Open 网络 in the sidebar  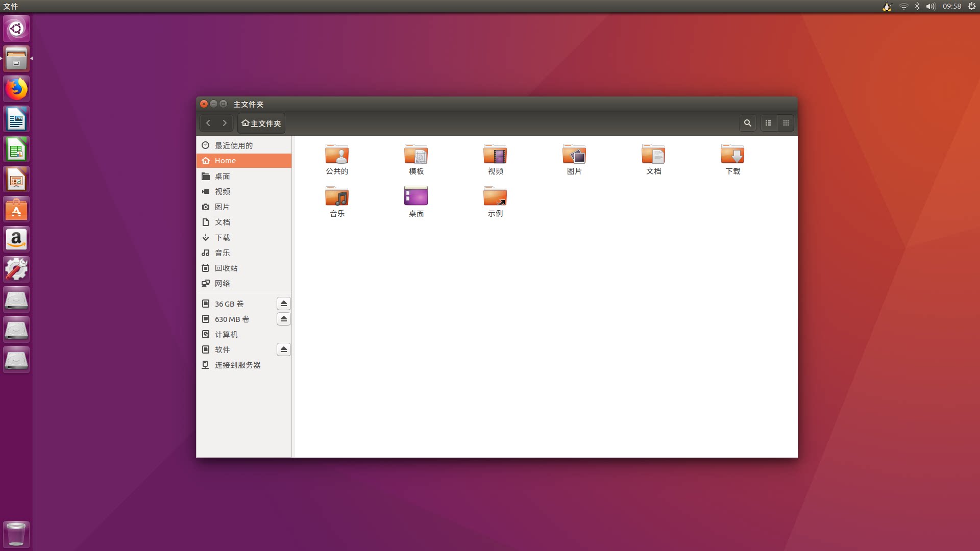[x=222, y=283]
